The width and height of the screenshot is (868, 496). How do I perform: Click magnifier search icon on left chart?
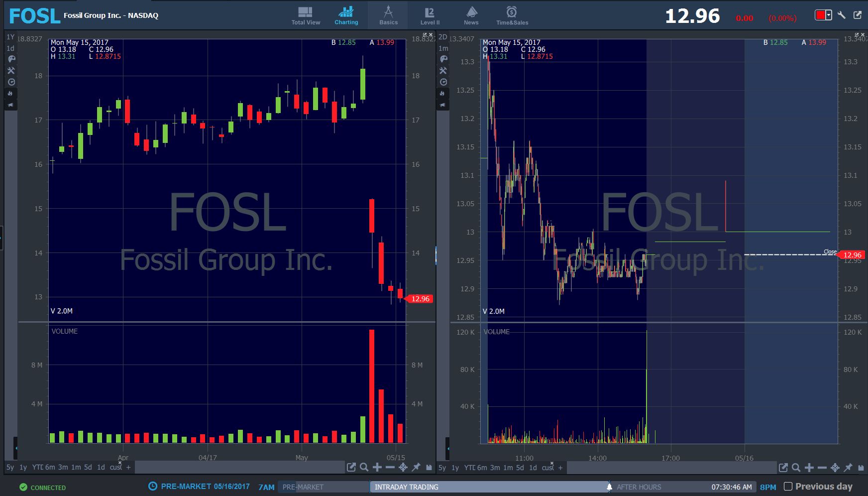[364, 467]
